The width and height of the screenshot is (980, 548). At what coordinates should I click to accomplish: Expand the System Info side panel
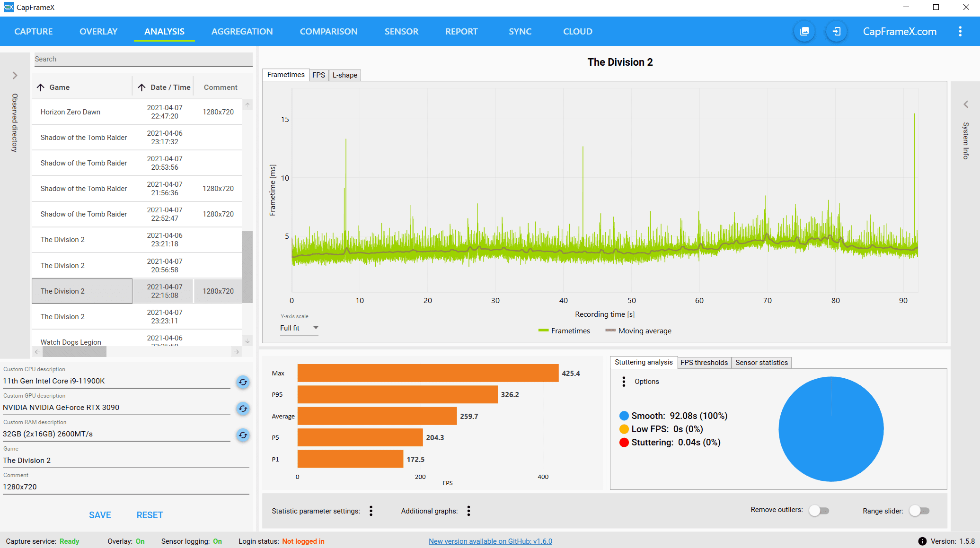point(966,104)
